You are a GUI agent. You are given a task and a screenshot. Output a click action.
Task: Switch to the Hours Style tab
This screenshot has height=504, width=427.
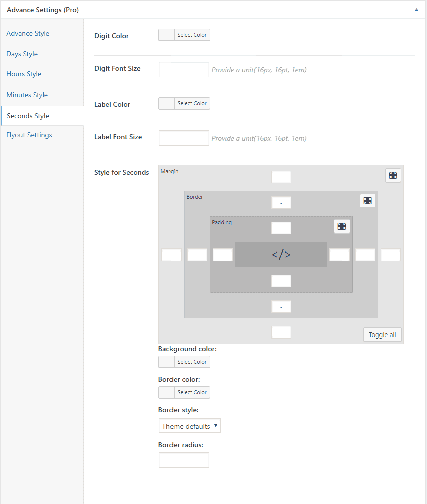(x=24, y=74)
